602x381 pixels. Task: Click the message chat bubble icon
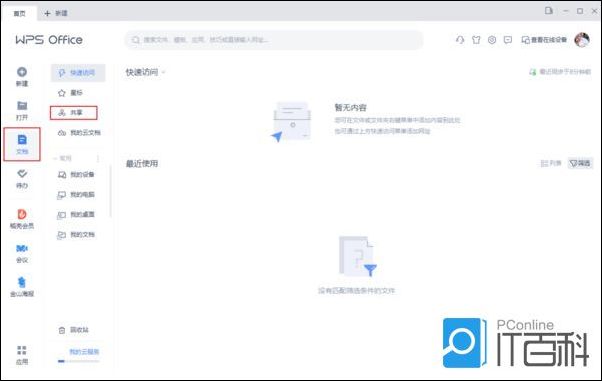tap(508, 40)
